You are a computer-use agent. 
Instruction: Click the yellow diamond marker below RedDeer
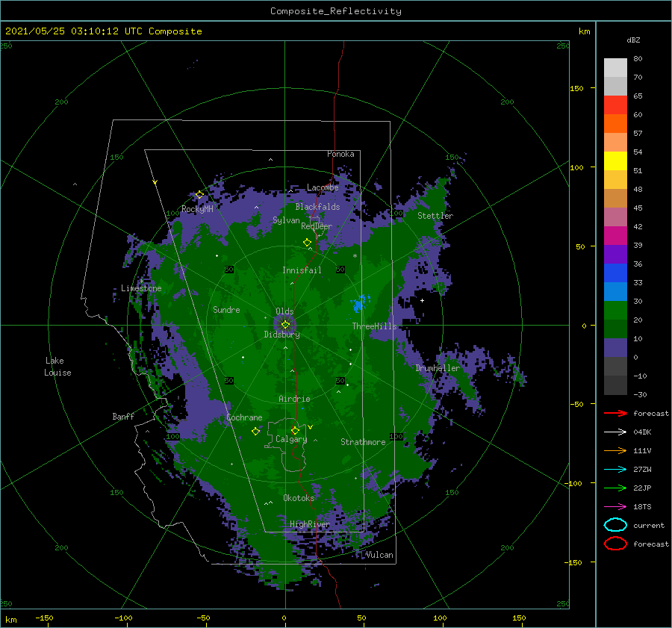click(x=307, y=243)
